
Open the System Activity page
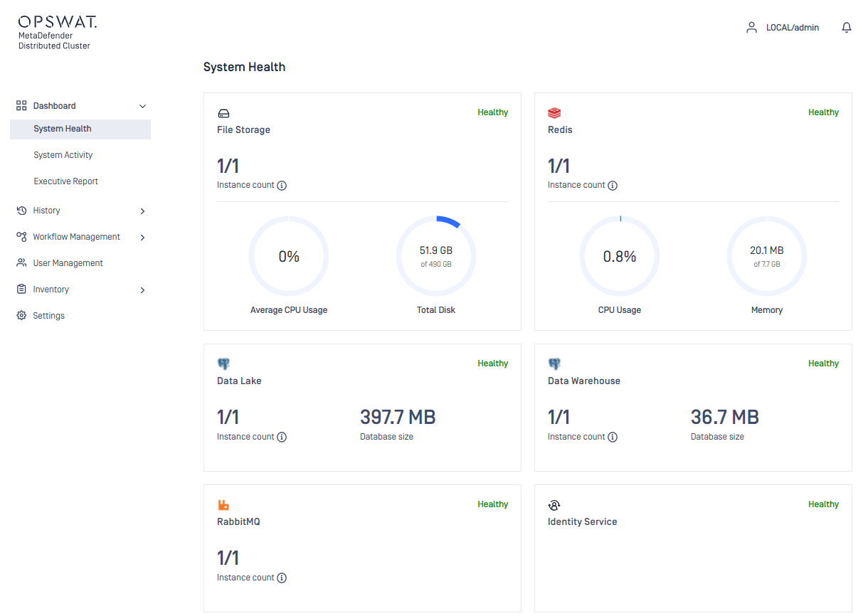[x=63, y=155]
